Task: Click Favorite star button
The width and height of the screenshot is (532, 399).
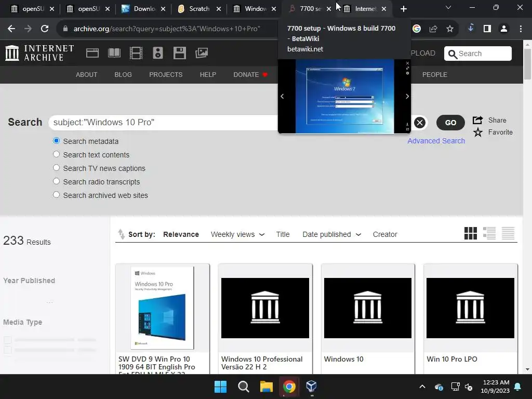Action: tap(493, 132)
